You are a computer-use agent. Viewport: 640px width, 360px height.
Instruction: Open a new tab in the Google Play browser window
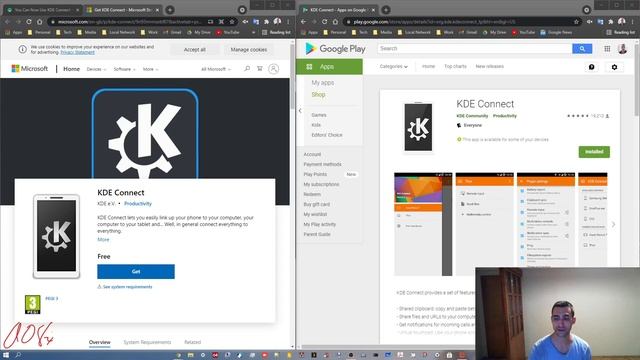click(x=385, y=10)
